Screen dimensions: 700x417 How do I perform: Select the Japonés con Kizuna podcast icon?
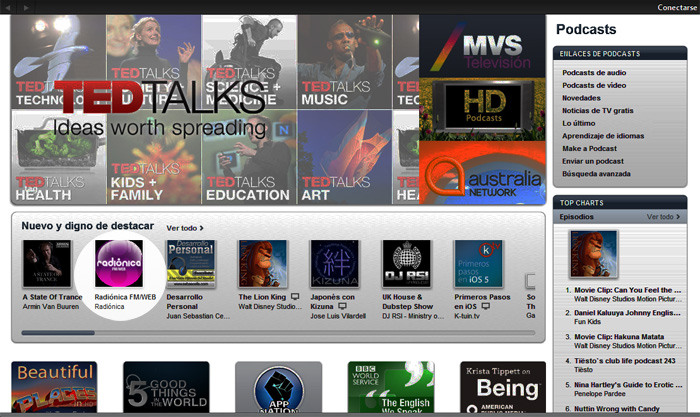tap(334, 264)
